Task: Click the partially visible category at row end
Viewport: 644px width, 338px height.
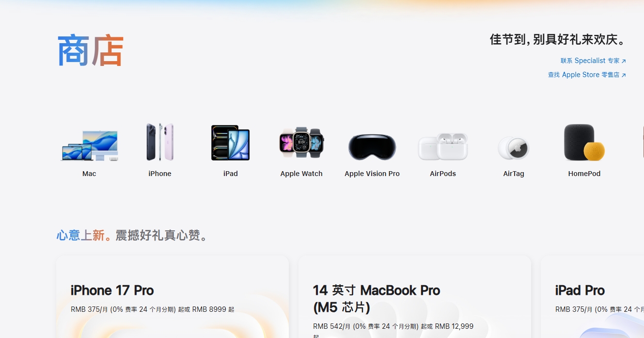Action: click(x=642, y=143)
